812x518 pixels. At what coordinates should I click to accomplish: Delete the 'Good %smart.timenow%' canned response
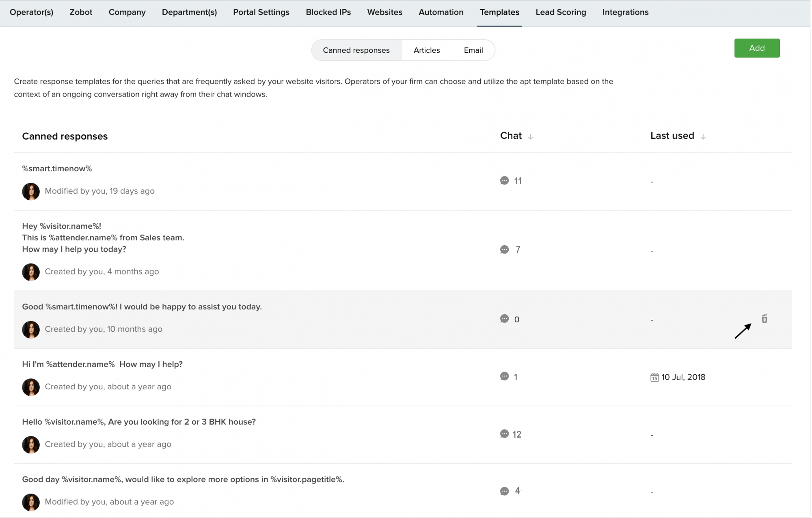click(764, 319)
